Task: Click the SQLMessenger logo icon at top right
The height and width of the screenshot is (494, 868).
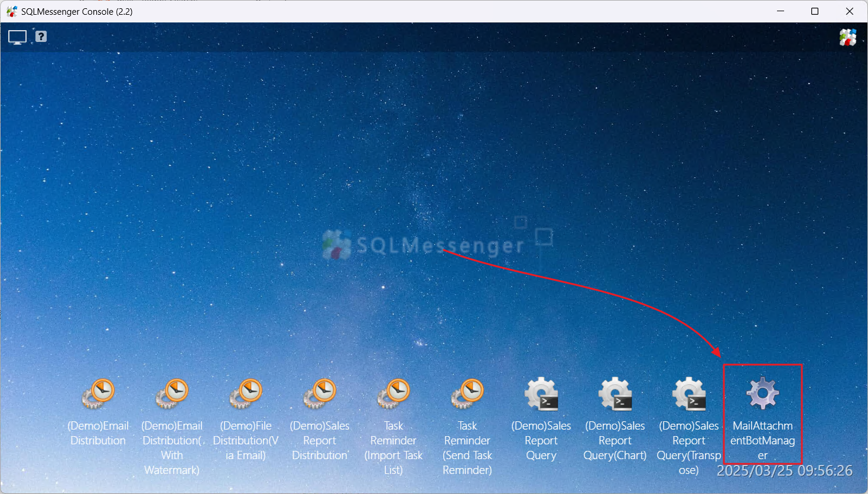Action: (x=848, y=37)
